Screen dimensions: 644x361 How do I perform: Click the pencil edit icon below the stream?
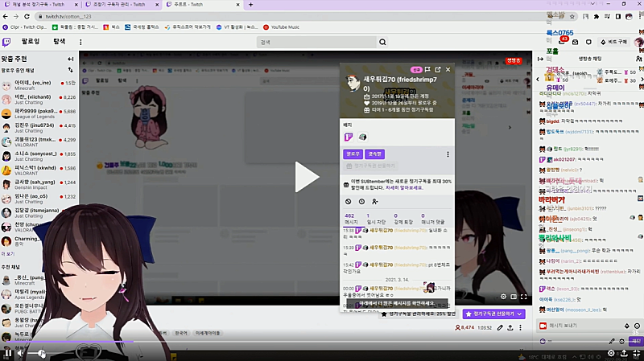coord(500,328)
